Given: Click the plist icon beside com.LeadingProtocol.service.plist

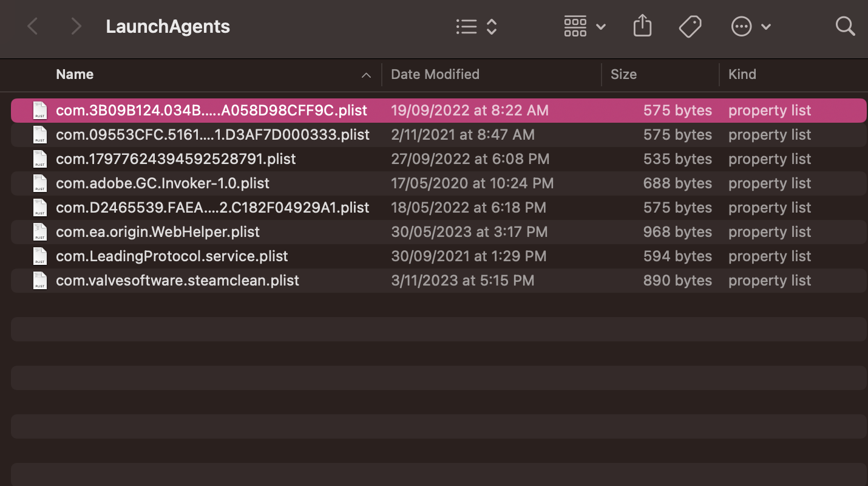Looking at the screenshot, I should [x=40, y=256].
